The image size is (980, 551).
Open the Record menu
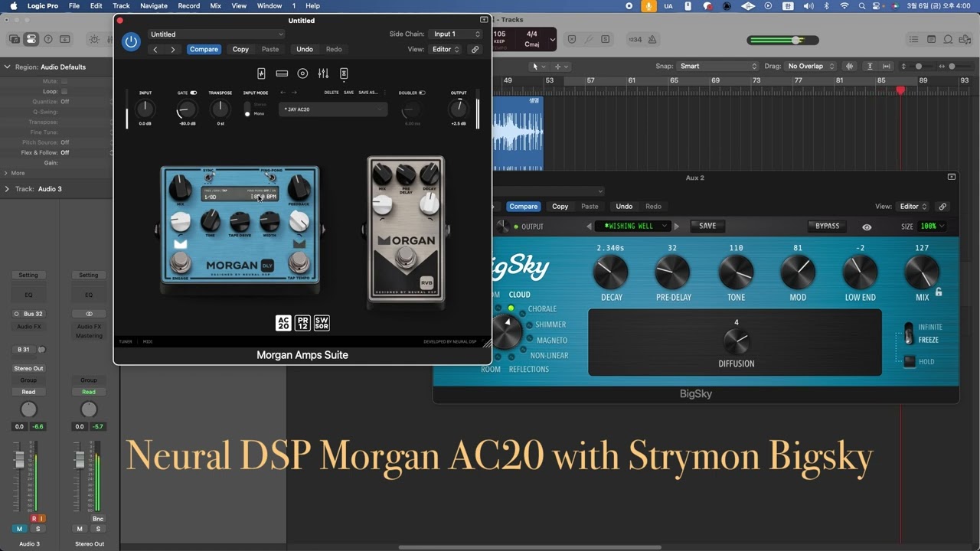pyautogui.click(x=188, y=5)
